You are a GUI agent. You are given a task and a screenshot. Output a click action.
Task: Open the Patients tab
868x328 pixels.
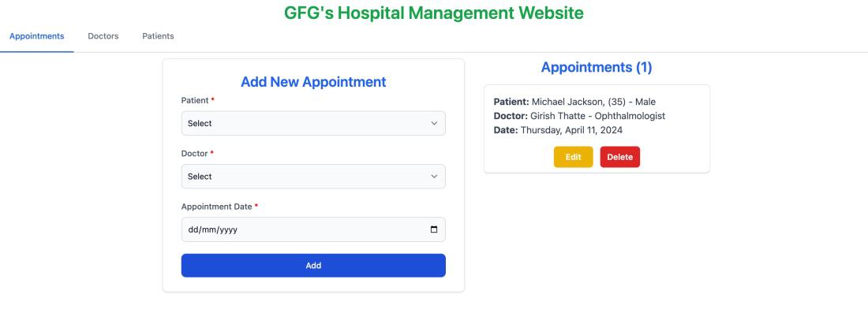(x=158, y=36)
